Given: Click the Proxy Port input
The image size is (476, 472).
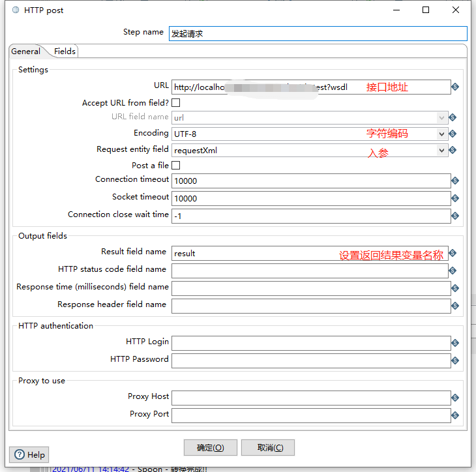Looking at the screenshot, I should coord(311,415).
